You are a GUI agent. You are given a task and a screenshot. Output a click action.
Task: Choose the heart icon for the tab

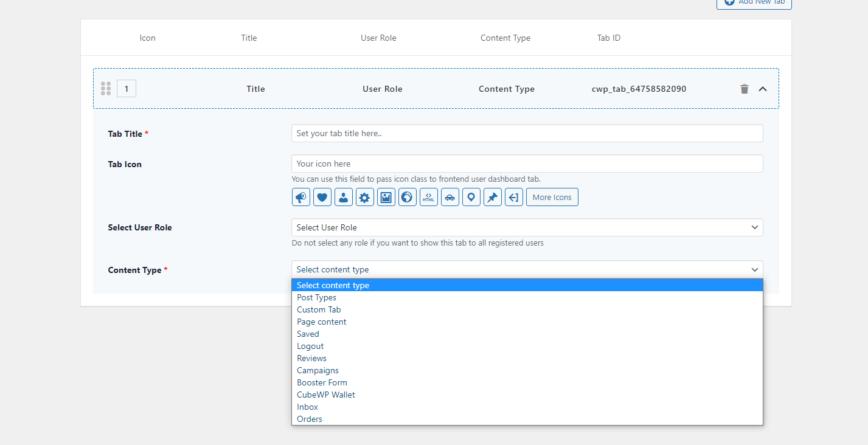point(322,197)
